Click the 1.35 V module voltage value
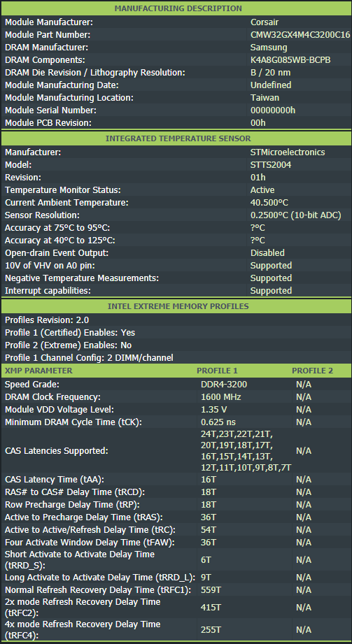Image resolution: width=352 pixels, height=644 pixels. pos(214,410)
